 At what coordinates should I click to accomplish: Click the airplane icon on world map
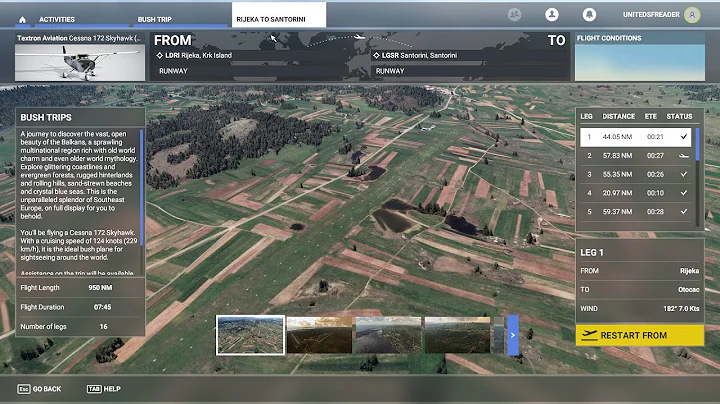360,37
